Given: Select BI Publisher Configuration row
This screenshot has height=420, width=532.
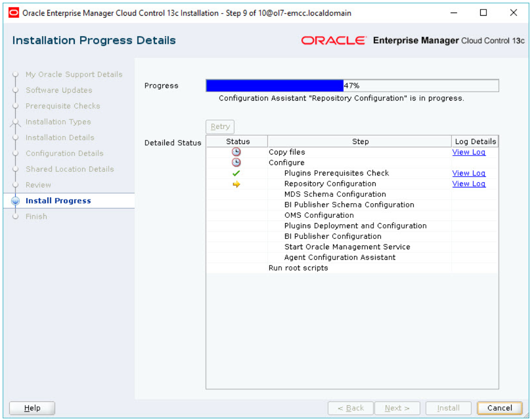Looking at the screenshot, I should 352,236.
